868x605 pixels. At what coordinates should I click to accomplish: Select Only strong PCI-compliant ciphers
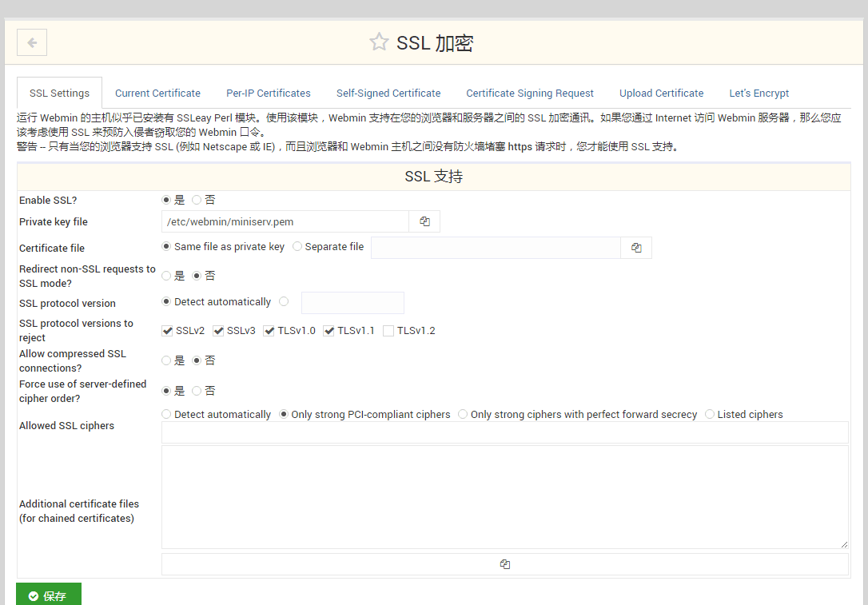click(x=284, y=414)
